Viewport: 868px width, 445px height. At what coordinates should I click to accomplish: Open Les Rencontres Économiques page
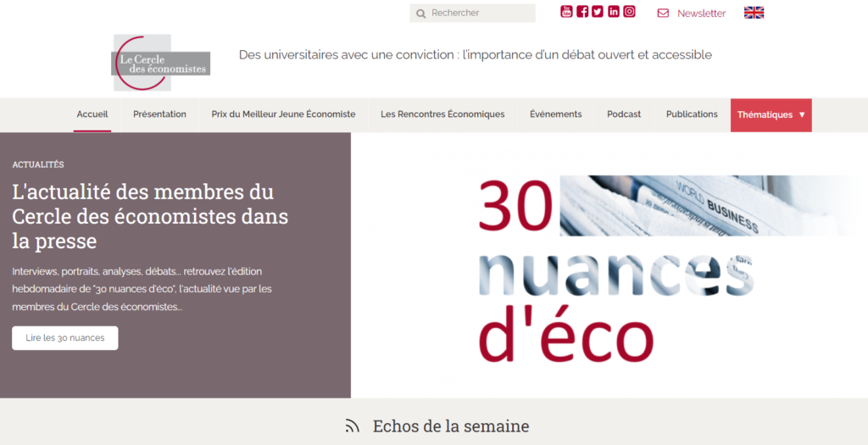pos(442,114)
